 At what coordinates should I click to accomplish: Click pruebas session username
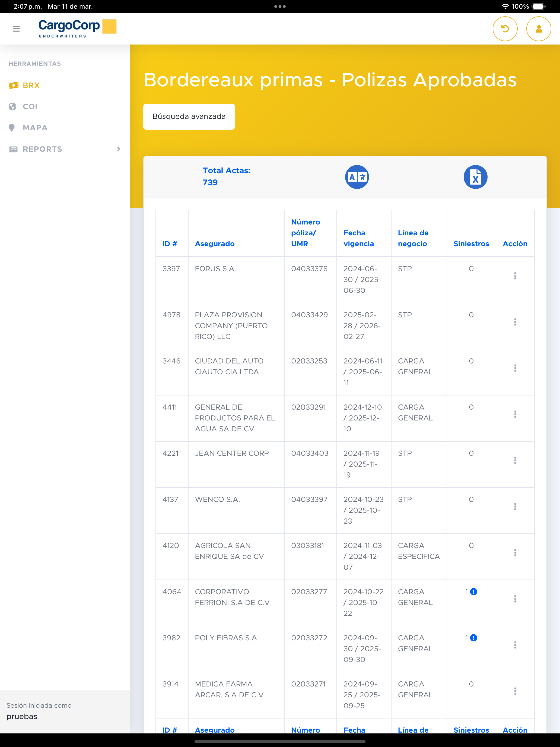pos(22,717)
